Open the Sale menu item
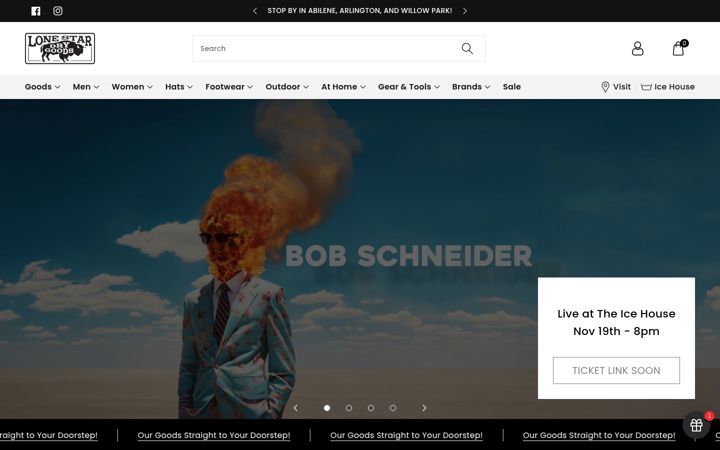The height and width of the screenshot is (450, 720). 512,87
